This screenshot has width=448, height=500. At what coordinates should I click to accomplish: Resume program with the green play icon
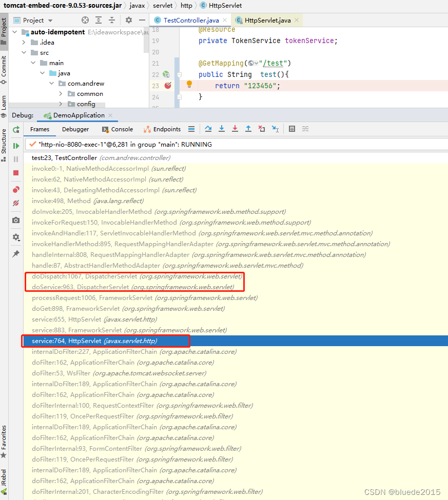point(16,146)
